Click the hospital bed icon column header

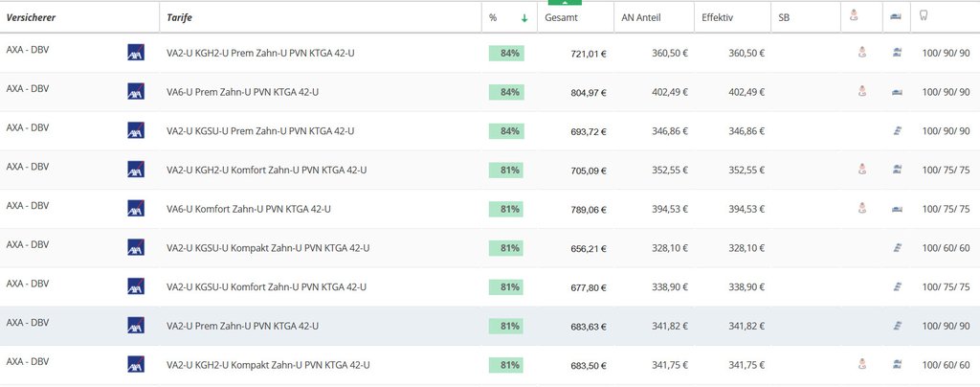[895, 16]
